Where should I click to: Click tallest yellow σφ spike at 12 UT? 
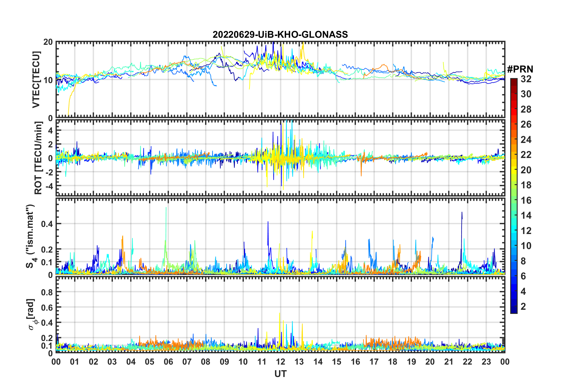(x=280, y=317)
